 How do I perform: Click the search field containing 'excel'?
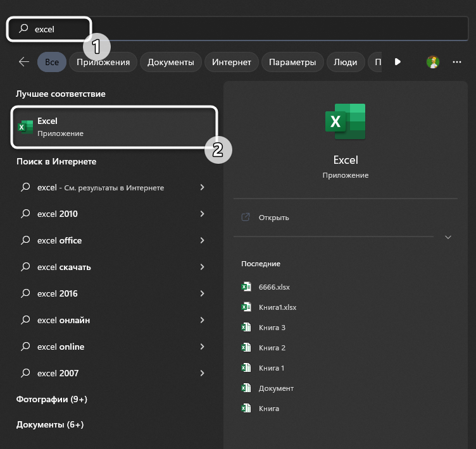tap(237, 29)
